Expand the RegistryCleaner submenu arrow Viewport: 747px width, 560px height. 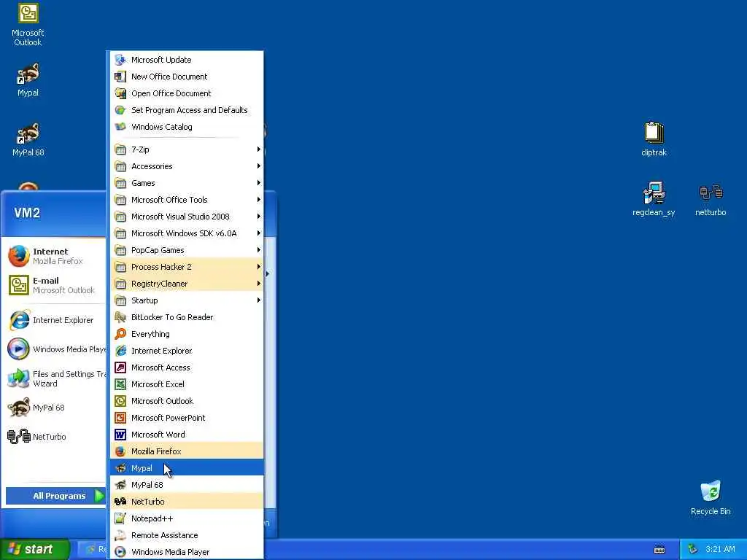pyautogui.click(x=259, y=284)
